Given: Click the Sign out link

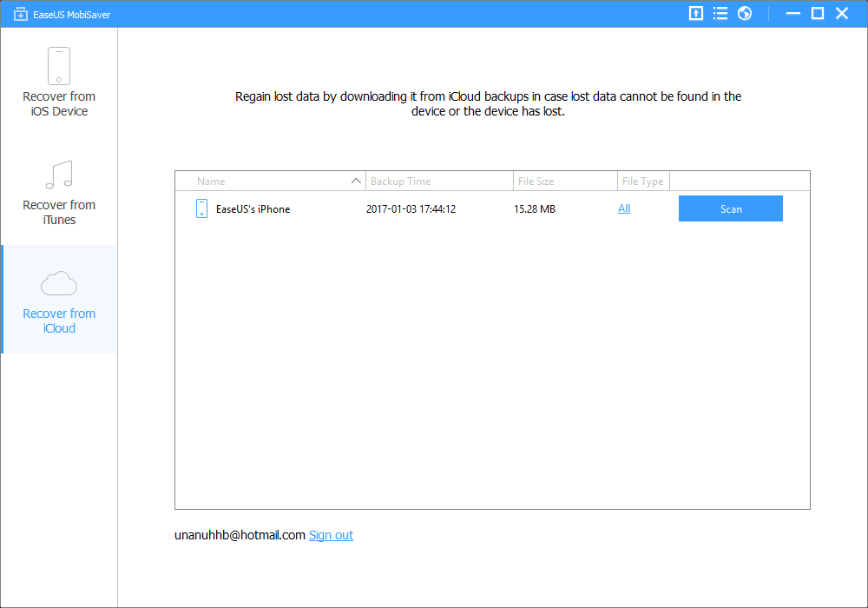Looking at the screenshot, I should pos(331,535).
